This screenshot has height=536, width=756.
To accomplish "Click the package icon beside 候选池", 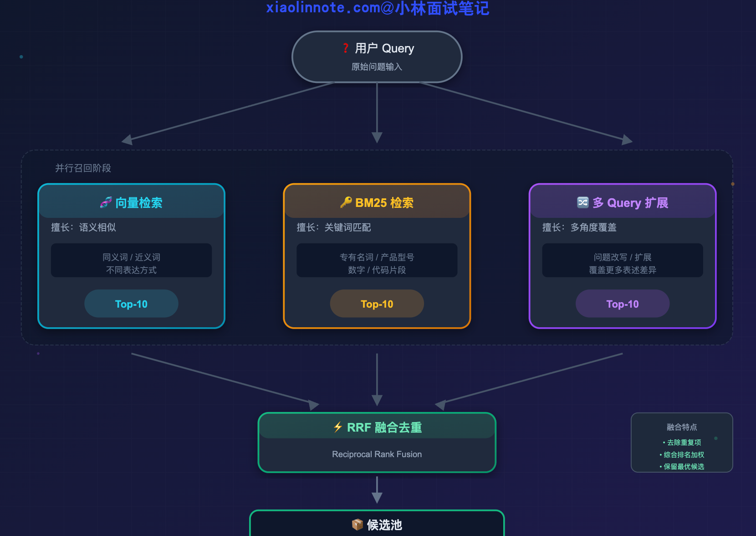I will coord(357,525).
